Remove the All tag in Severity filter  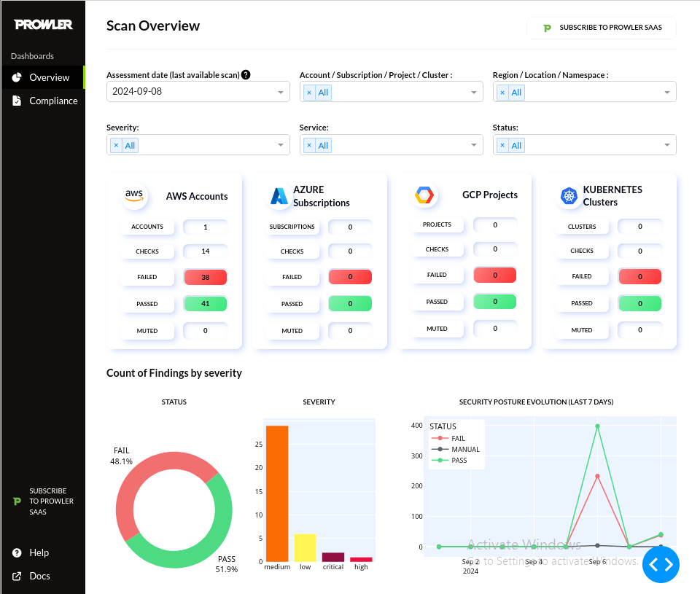coord(116,146)
